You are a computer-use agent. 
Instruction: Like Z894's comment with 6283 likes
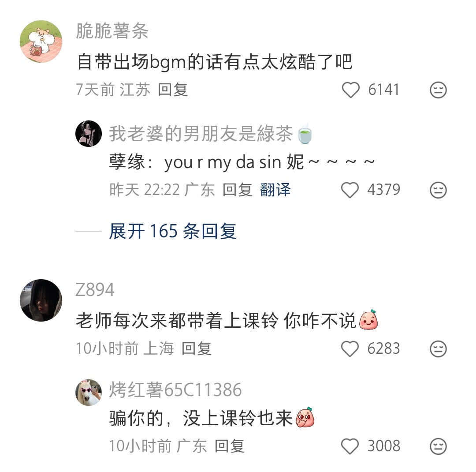350,348
